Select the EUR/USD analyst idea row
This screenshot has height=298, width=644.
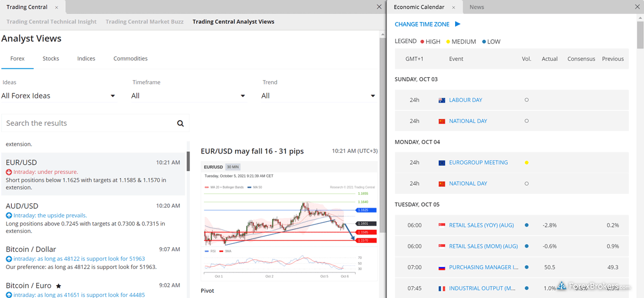[93, 174]
